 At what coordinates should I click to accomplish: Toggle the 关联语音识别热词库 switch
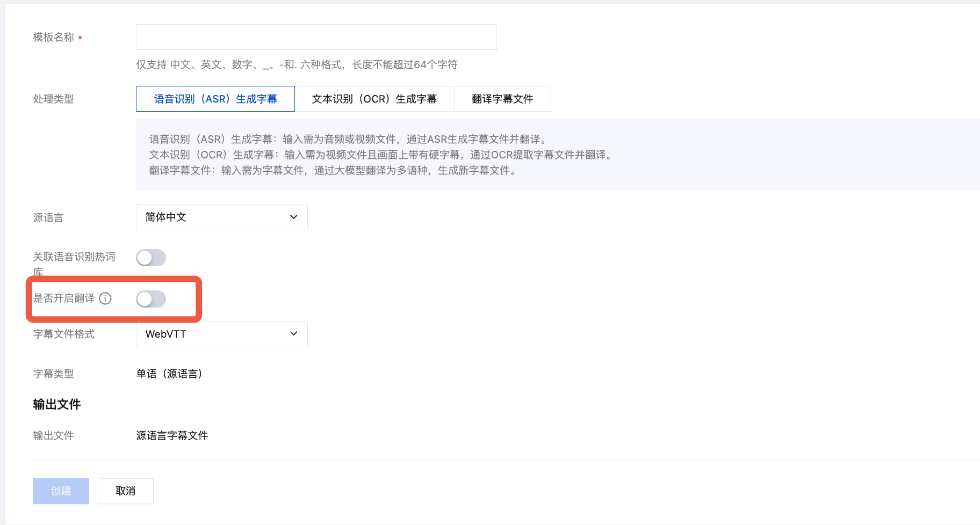[151, 258]
